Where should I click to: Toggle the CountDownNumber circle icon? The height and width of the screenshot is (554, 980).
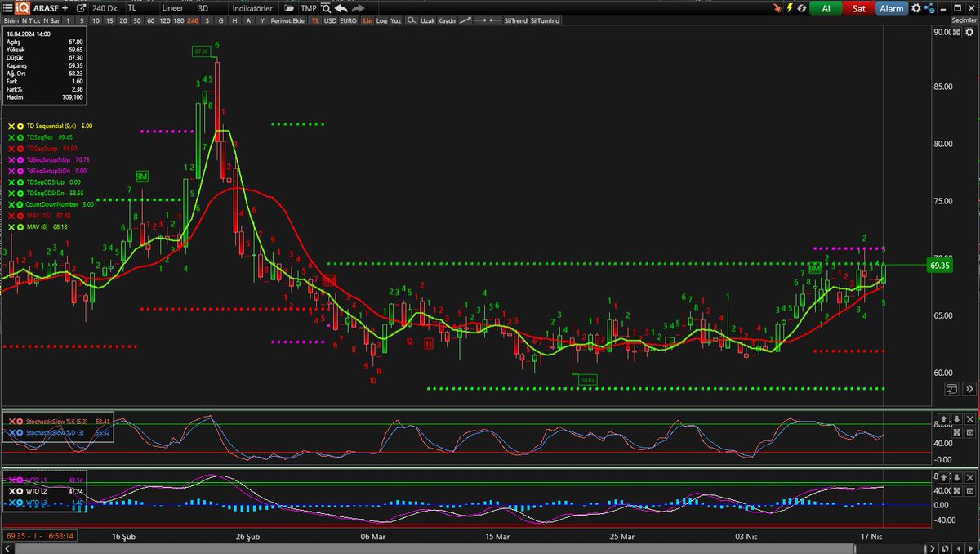[20, 204]
